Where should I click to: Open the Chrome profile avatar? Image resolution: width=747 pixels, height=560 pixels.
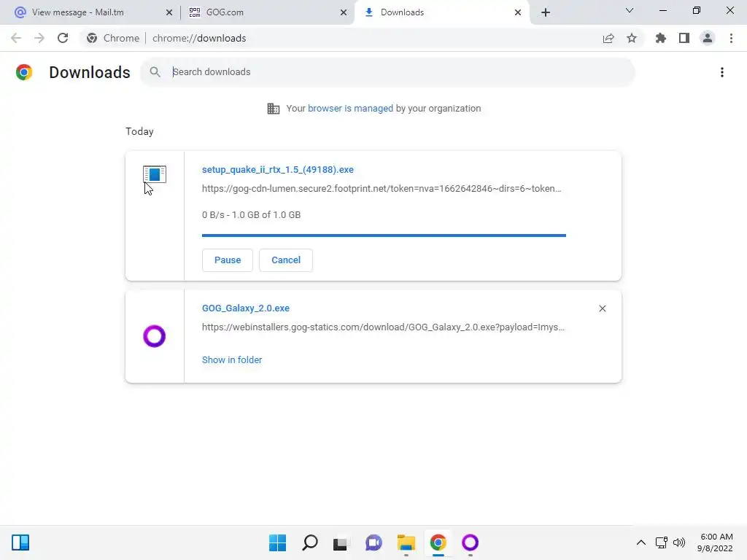coord(708,38)
